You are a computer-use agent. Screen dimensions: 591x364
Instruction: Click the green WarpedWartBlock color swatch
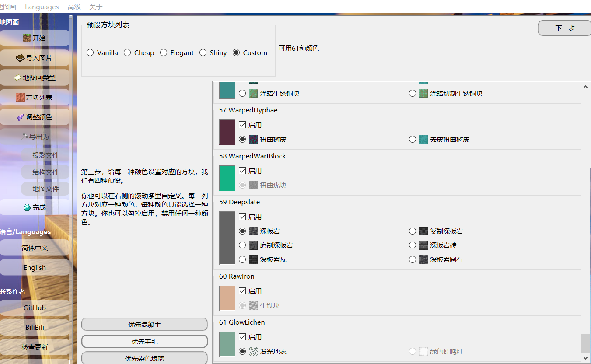pyautogui.click(x=227, y=178)
